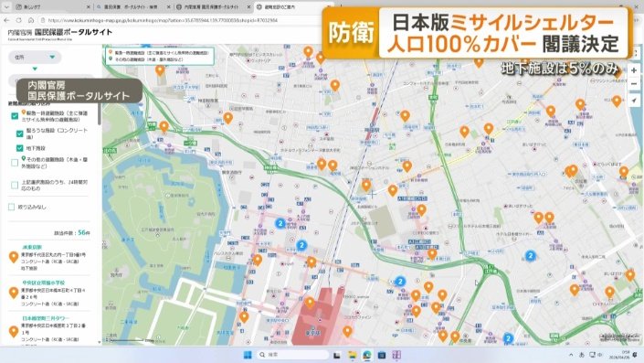The height and width of the screenshot is (363, 644).
Task: Open the Windows Start menu
Action: 248,355
